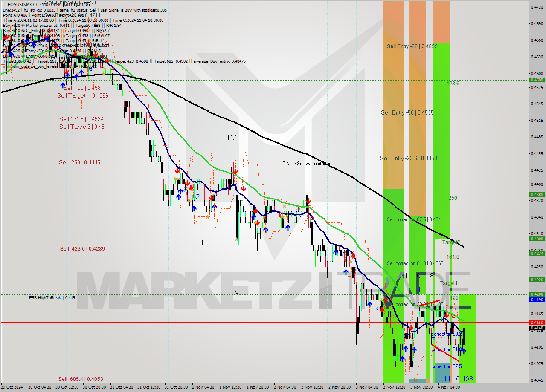Click the 0.4660 price axis value
This screenshot has height=392, width=546.
[x=537, y=40]
